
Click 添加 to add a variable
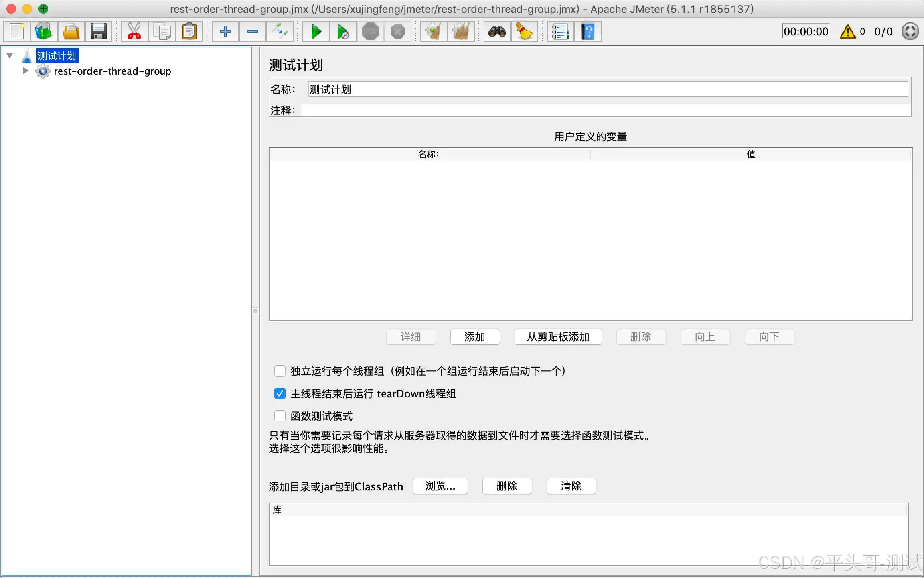coord(475,337)
